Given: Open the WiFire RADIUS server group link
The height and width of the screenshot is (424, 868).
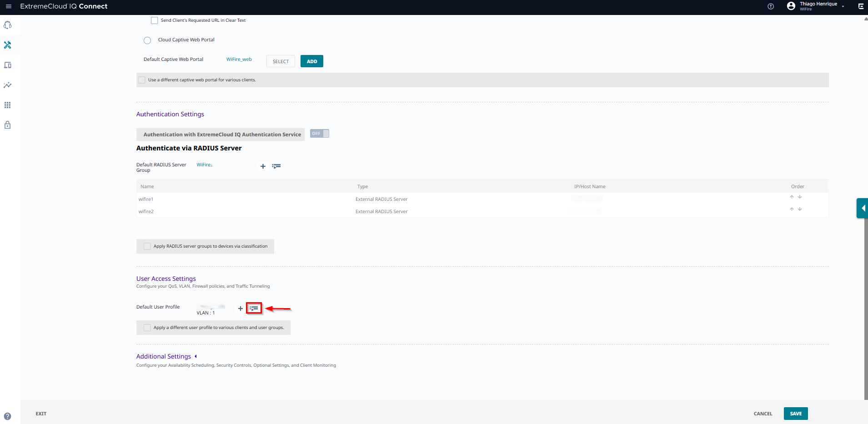Looking at the screenshot, I should click(204, 165).
